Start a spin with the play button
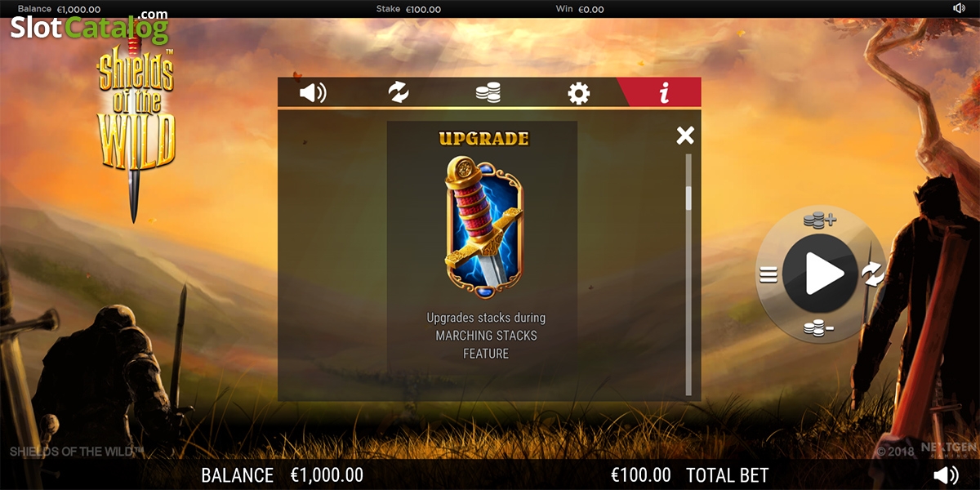 (x=820, y=274)
